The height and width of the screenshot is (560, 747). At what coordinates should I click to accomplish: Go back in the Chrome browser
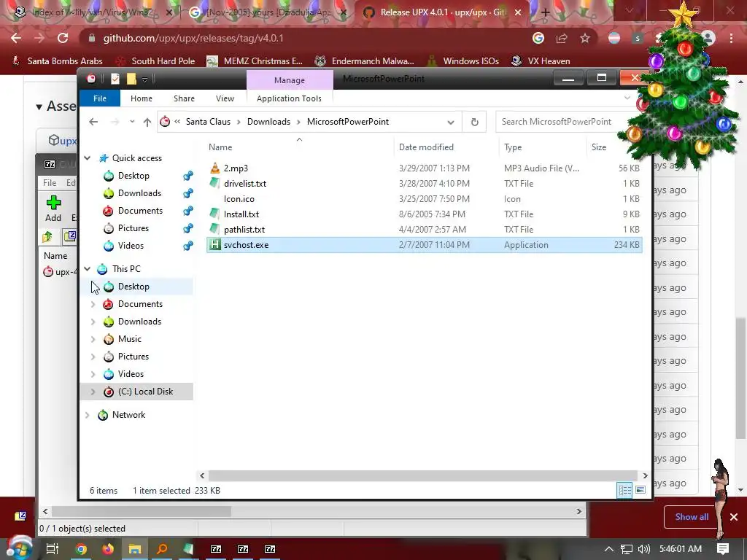pyautogui.click(x=16, y=38)
